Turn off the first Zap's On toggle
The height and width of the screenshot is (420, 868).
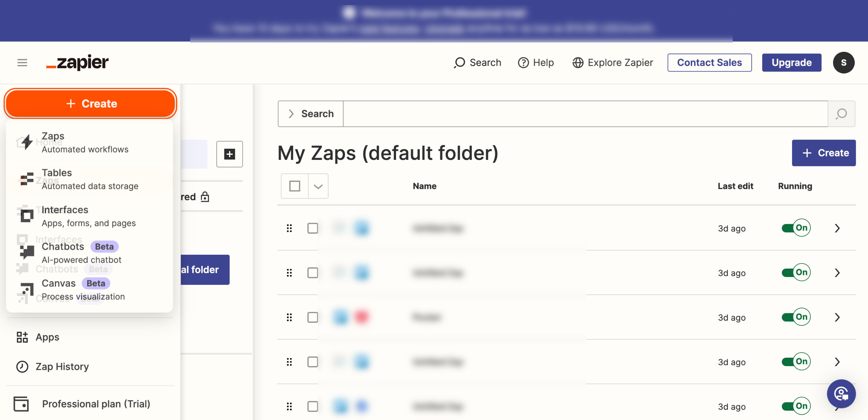point(796,228)
